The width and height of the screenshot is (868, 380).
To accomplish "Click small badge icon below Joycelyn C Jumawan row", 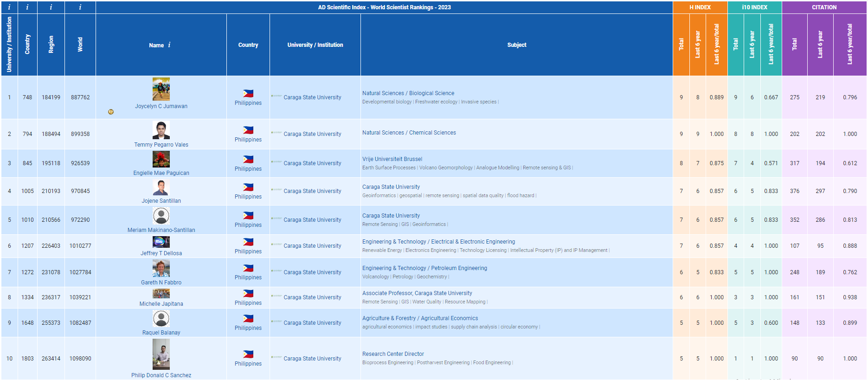I will tap(111, 112).
